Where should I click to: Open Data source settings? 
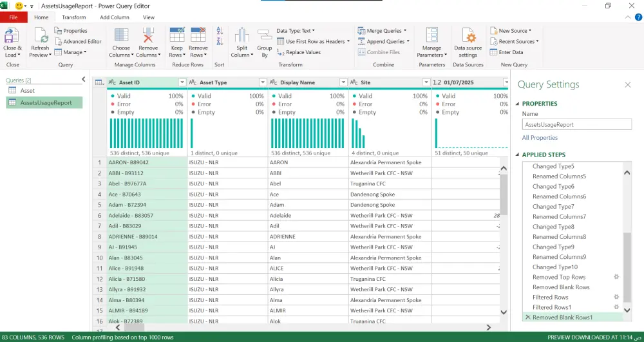click(x=468, y=44)
